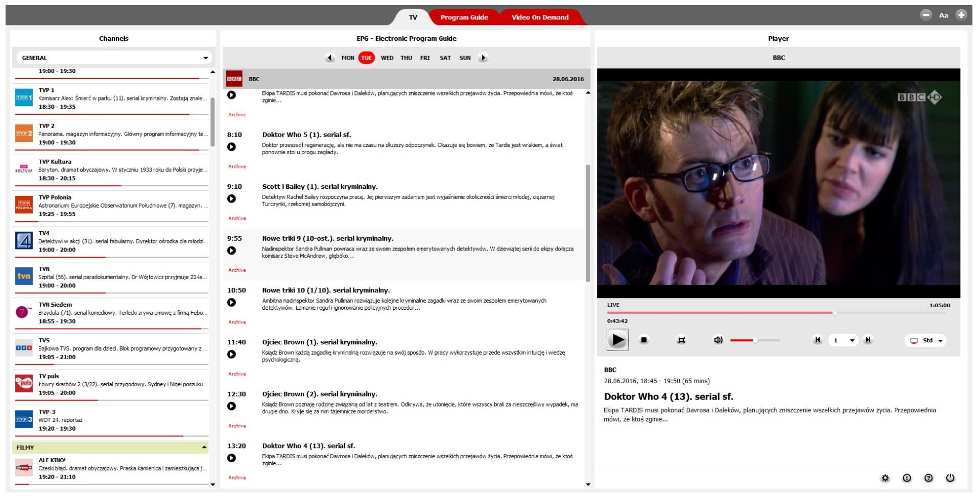Play the 10:50 Nowe triki 10 program
Image resolution: width=980 pixels, height=500 pixels.
[231, 303]
